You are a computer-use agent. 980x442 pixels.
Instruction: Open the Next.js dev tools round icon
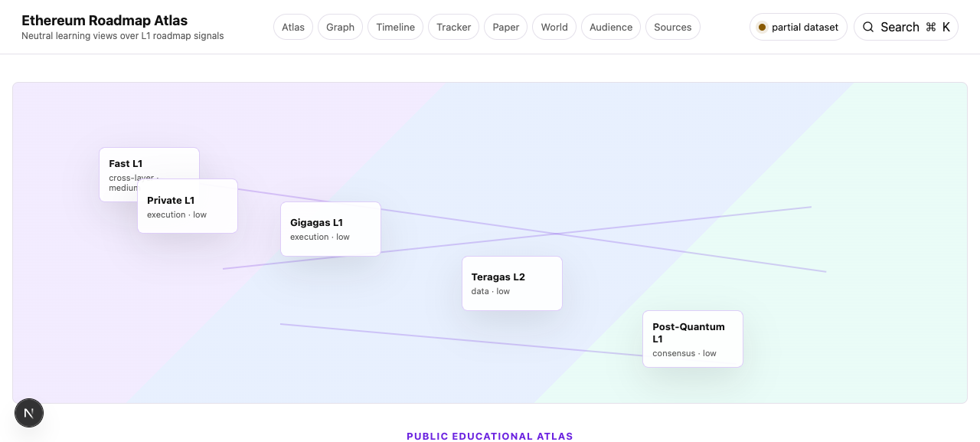point(29,413)
